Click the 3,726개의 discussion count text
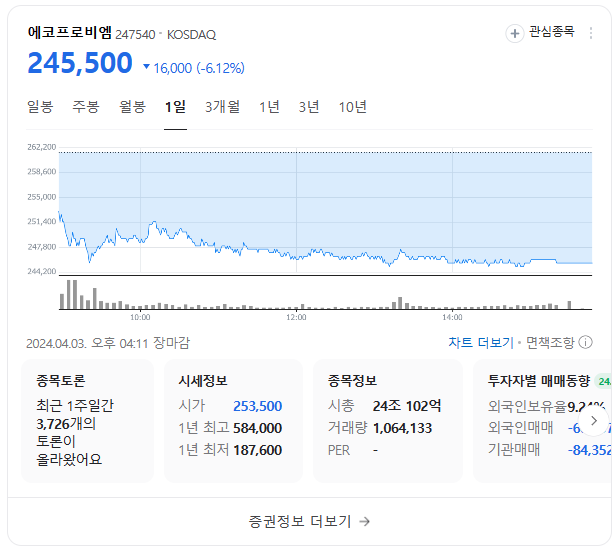The image size is (614, 557). (66, 424)
